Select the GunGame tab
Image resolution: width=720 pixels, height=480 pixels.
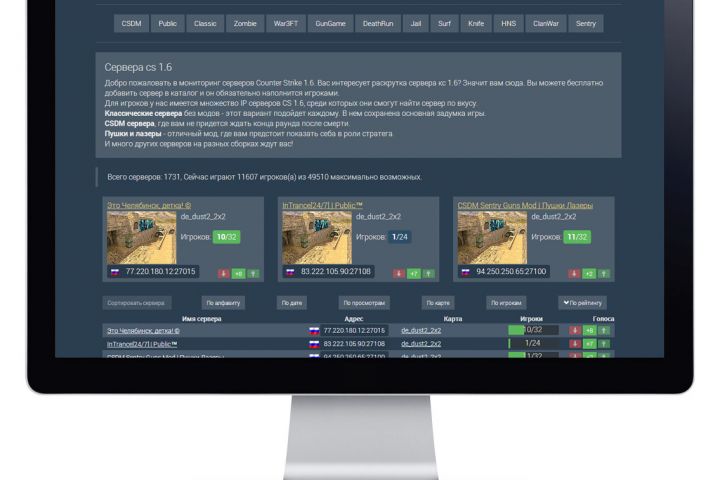330,23
